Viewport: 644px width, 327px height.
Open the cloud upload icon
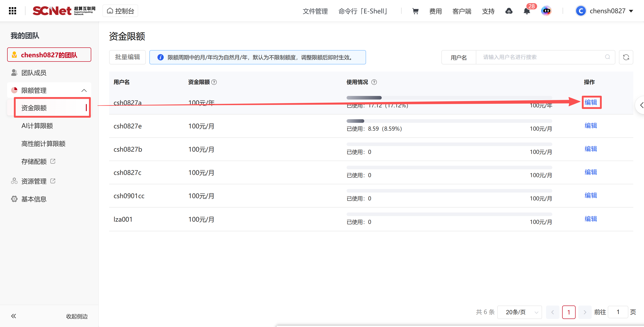(x=509, y=11)
